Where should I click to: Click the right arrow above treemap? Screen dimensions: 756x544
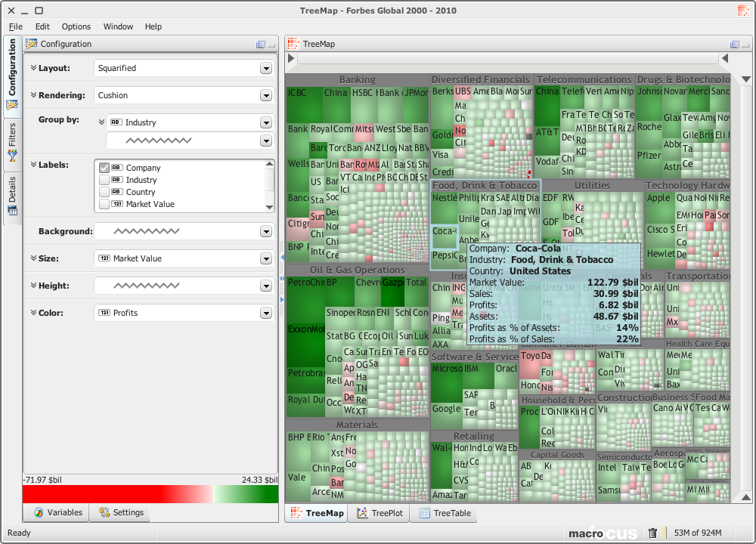724,59
